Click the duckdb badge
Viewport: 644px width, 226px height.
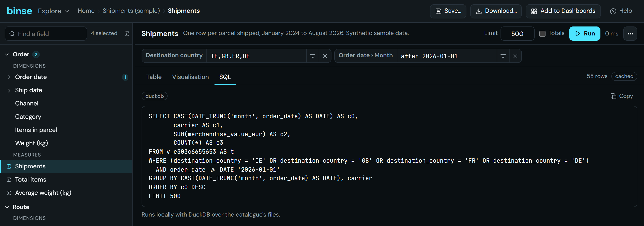[155, 96]
